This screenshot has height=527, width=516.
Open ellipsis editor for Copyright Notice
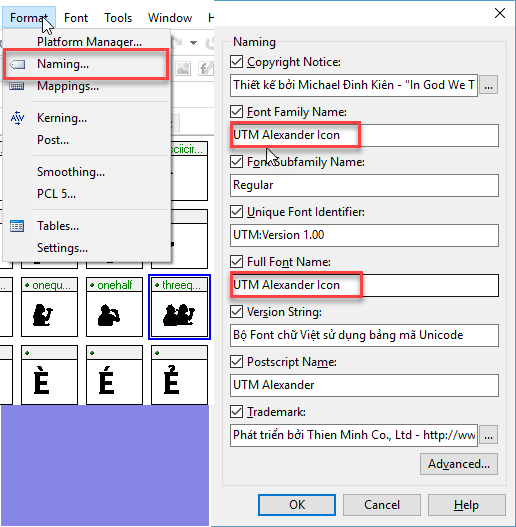488,85
